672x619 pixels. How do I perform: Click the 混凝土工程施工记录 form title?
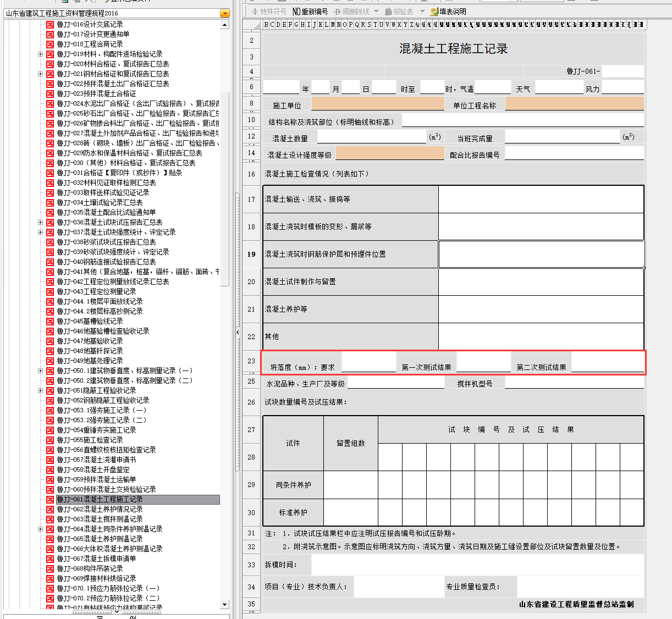click(x=453, y=48)
